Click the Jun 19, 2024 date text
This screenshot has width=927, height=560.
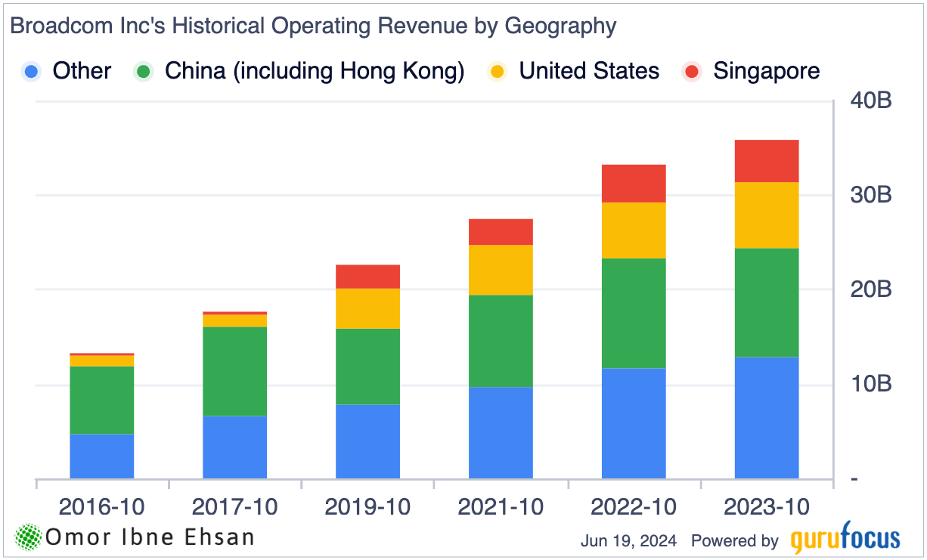(628, 541)
